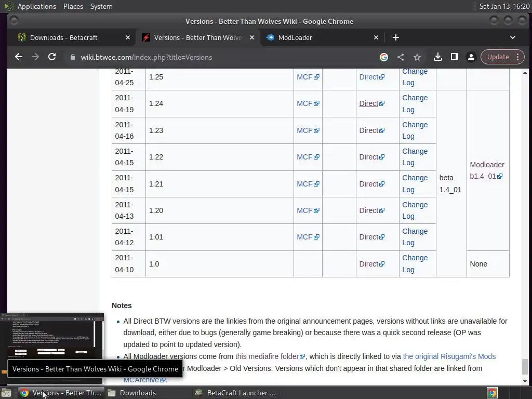Image resolution: width=532 pixels, height=399 pixels.
Task: Click the forward navigation arrow
Action: 35,57
